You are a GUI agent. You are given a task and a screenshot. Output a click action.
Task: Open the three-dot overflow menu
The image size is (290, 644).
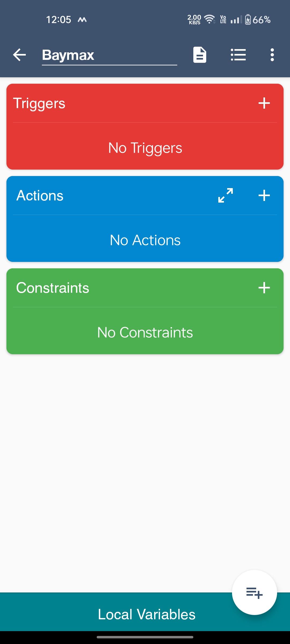pos(272,55)
